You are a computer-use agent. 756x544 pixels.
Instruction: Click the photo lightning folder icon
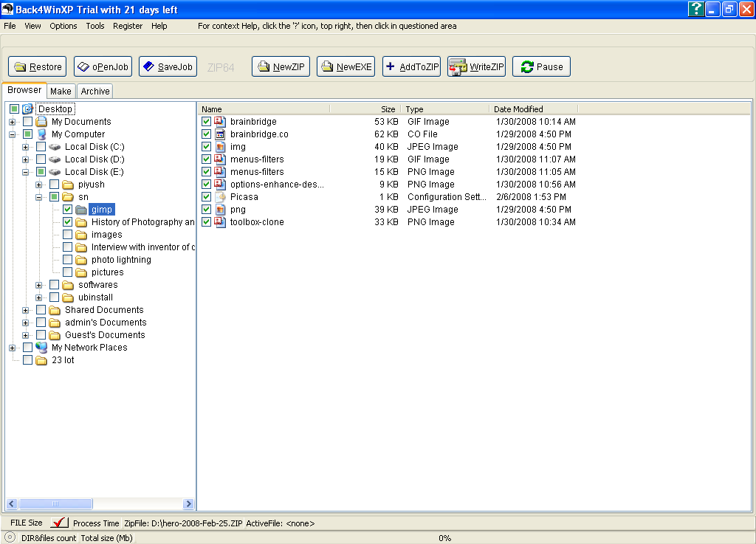click(81, 260)
